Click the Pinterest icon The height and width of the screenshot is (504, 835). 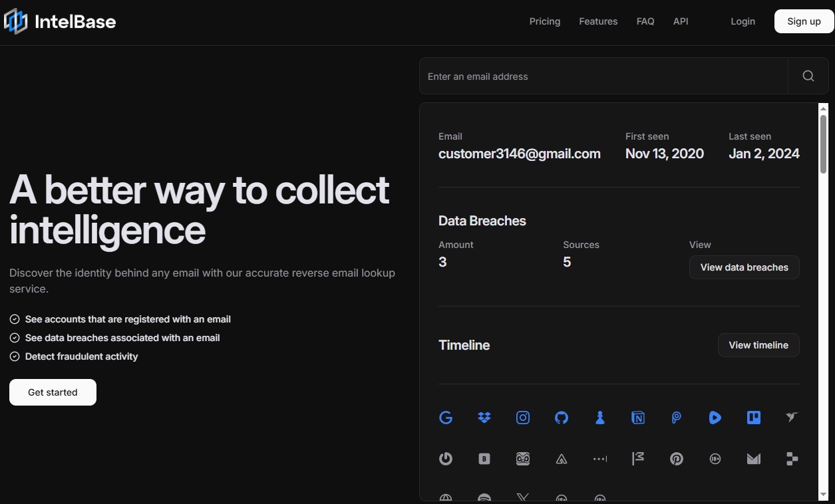[x=677, y=459]
